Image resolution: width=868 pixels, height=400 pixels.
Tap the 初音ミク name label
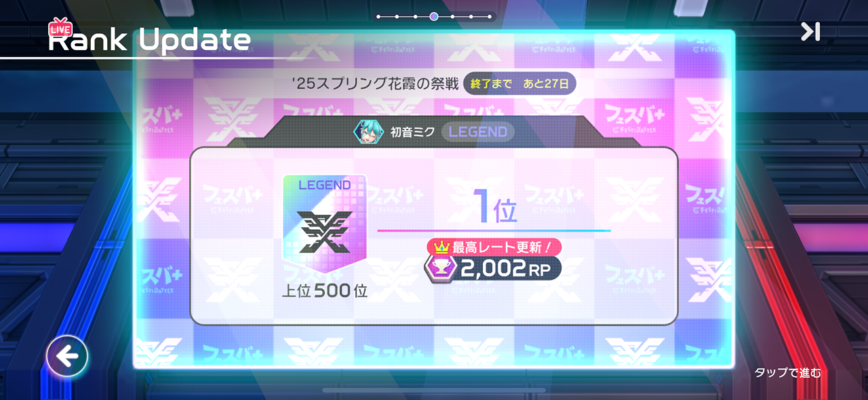(x=412, y=132)
